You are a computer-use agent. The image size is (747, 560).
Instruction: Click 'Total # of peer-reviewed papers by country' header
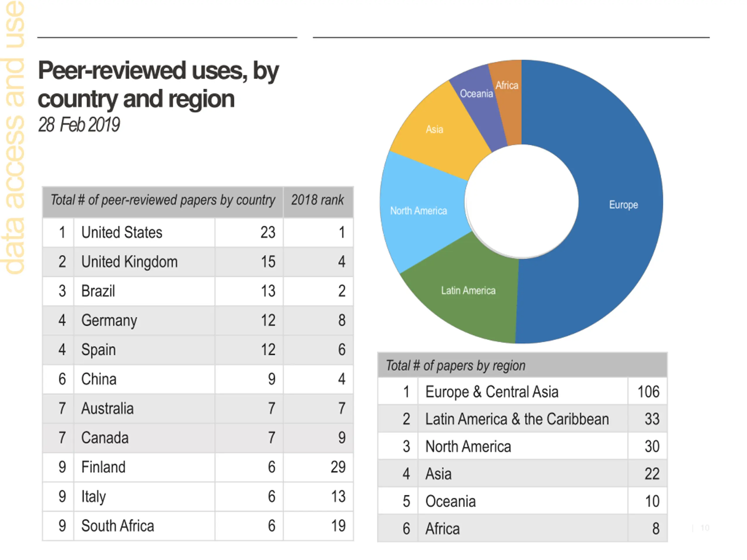(x=163, y=200)
